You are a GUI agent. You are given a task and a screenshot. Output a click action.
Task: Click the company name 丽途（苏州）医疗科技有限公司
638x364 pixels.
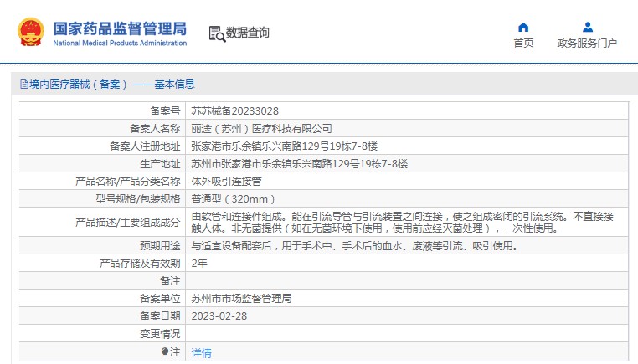pos(261,129)
